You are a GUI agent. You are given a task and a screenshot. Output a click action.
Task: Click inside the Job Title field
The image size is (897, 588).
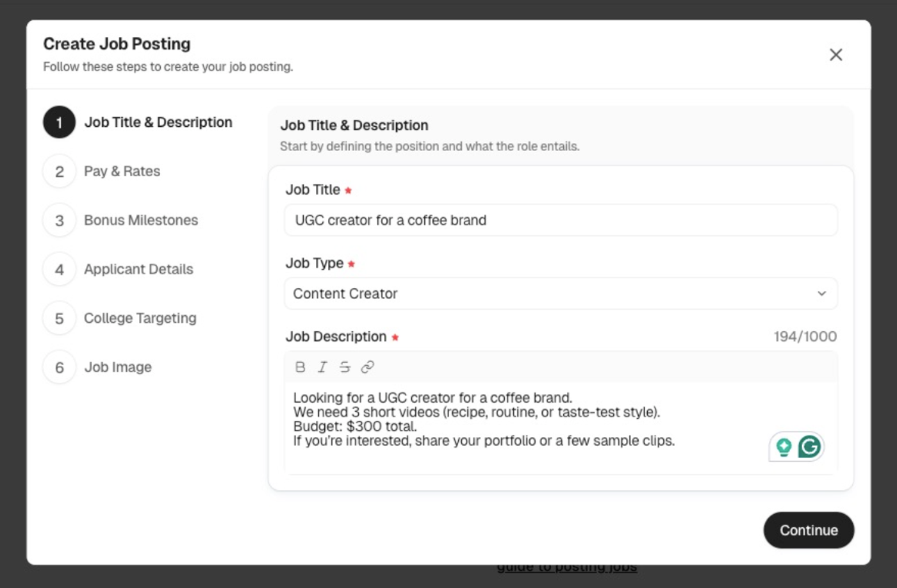point(561,220)
